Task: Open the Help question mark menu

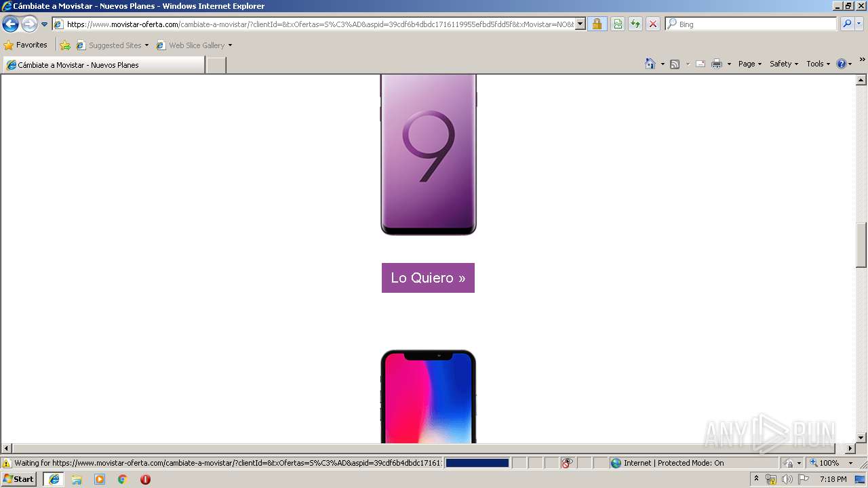Action: (844, 64)
